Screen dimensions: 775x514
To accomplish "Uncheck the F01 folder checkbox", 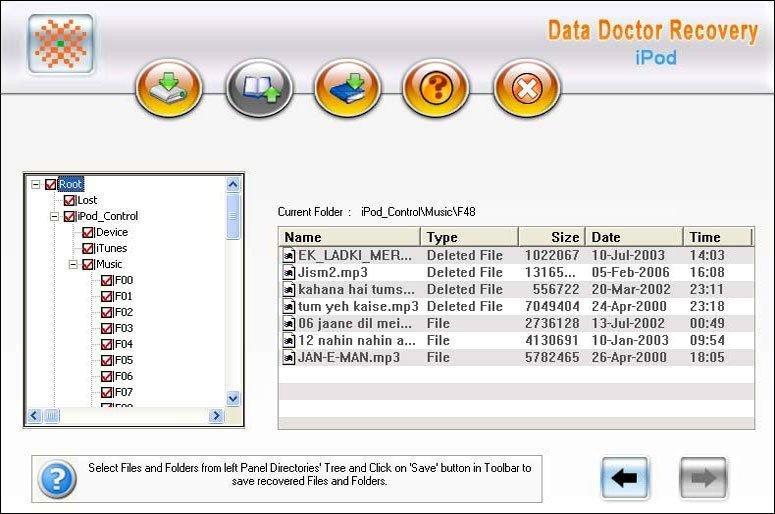I will click(106, 296).
